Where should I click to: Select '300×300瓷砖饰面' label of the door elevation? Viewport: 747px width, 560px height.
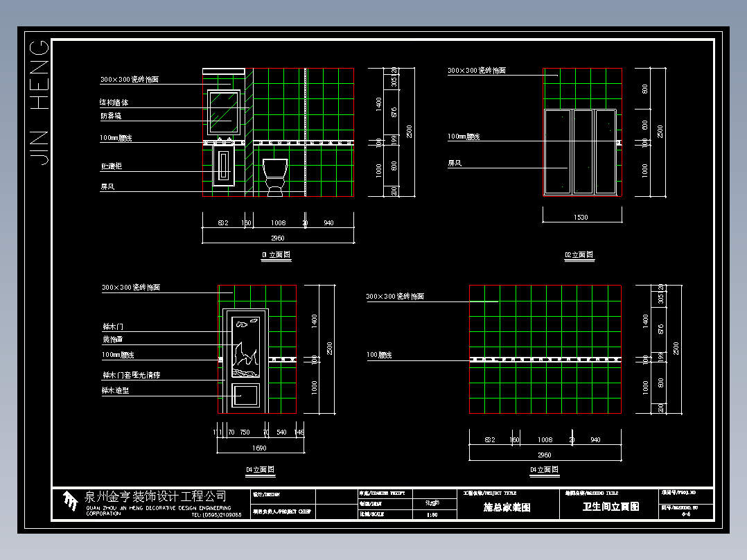131,288
